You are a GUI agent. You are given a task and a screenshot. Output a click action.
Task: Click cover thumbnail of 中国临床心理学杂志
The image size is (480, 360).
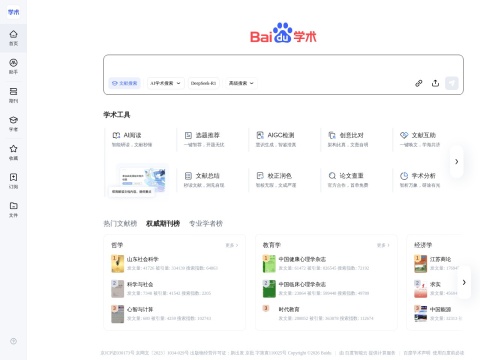269,289
